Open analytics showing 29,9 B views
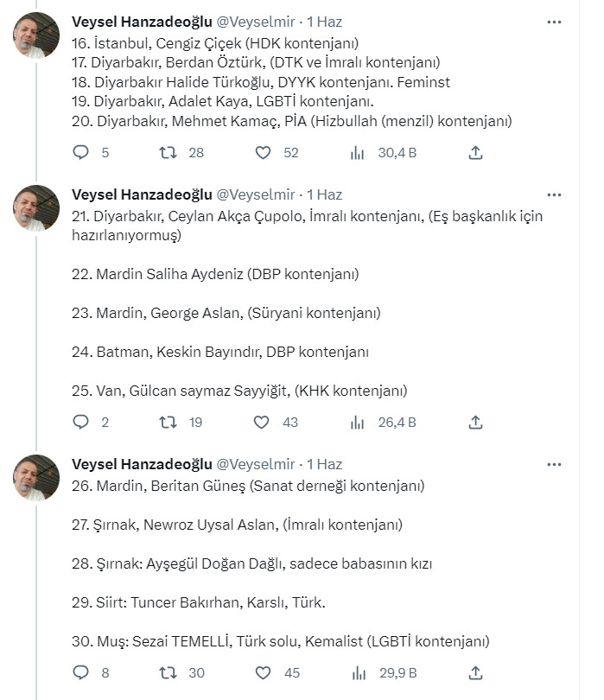Image resolution: width=604 pixels, height=700 pixels. click(357, 671)
